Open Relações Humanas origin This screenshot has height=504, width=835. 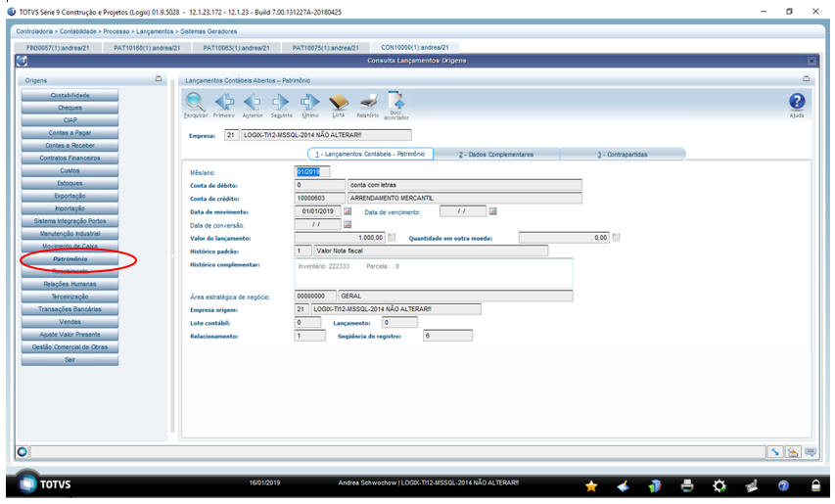click(x=70, y=284)
